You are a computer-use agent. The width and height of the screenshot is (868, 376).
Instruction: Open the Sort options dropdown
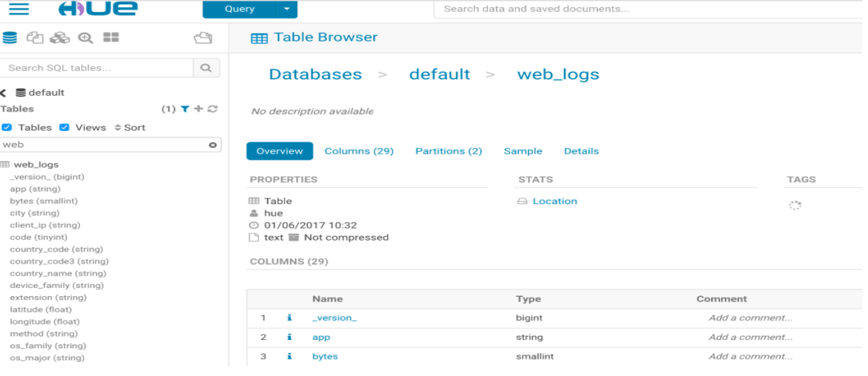point(130,128)
